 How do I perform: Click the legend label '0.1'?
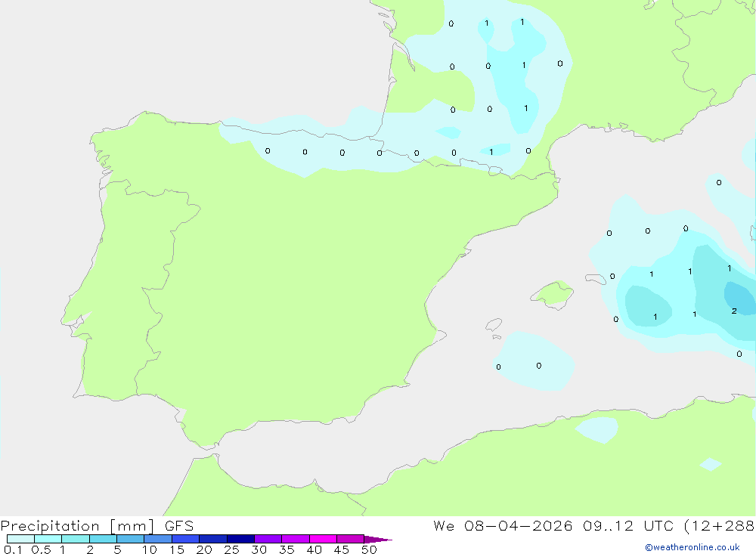pos(13,549)
